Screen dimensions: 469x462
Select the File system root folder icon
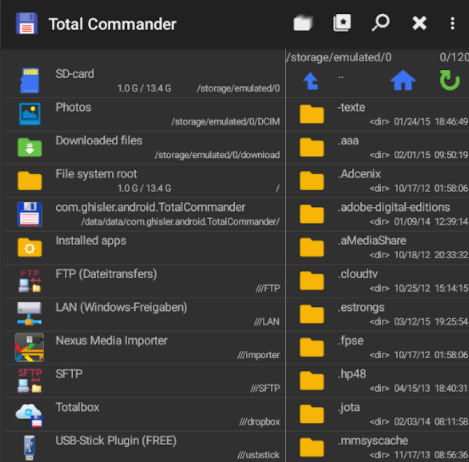(x=30, y=181)
